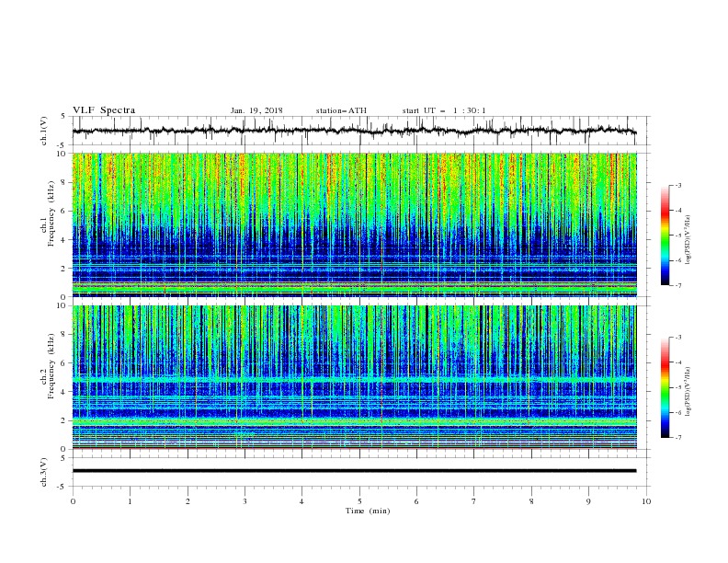
Task: Click the "-7" tick on ch.2 color bar
Action: click(678, 438)
